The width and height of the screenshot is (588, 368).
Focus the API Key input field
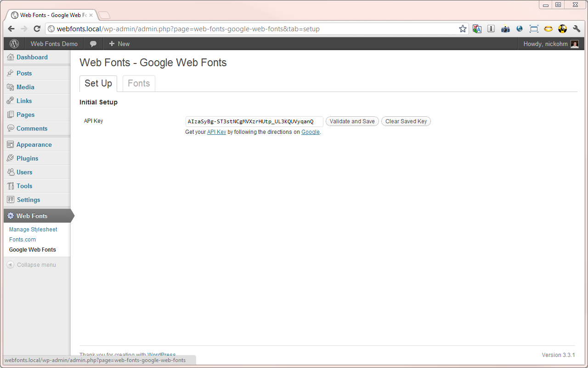254,121
